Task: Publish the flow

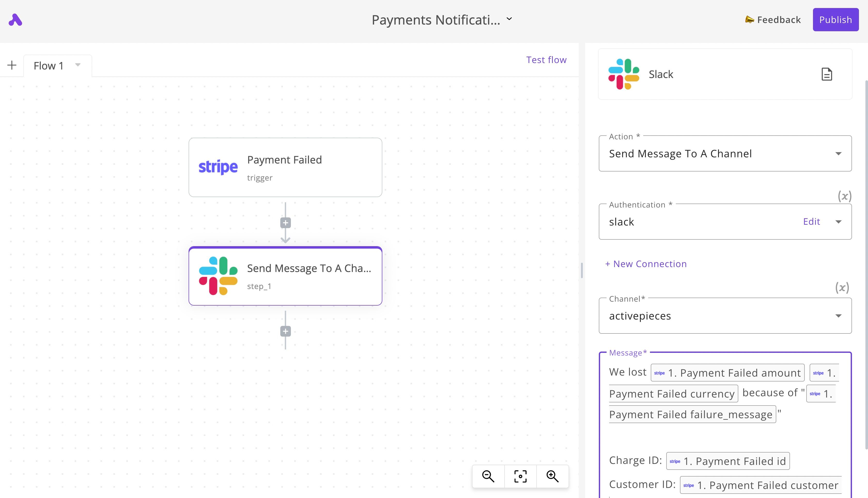Action: (835, 20)
